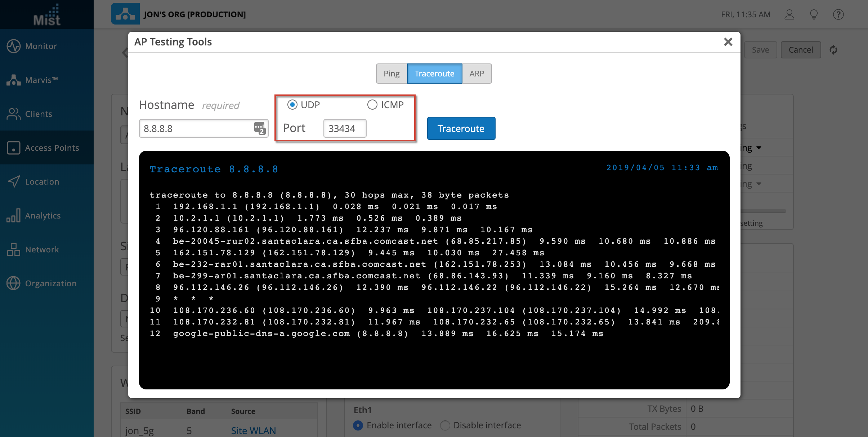Click the lightbulb icon in the header
The image size is (868, 437).
[814, 14]
